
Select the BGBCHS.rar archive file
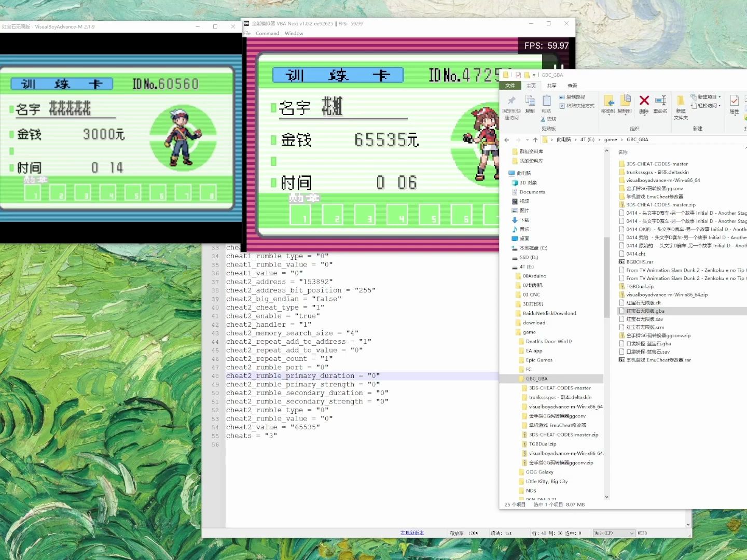tap(636, 262)
